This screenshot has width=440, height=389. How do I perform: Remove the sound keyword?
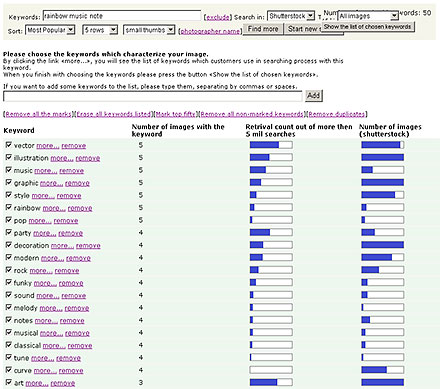click(x=74, y=296)
